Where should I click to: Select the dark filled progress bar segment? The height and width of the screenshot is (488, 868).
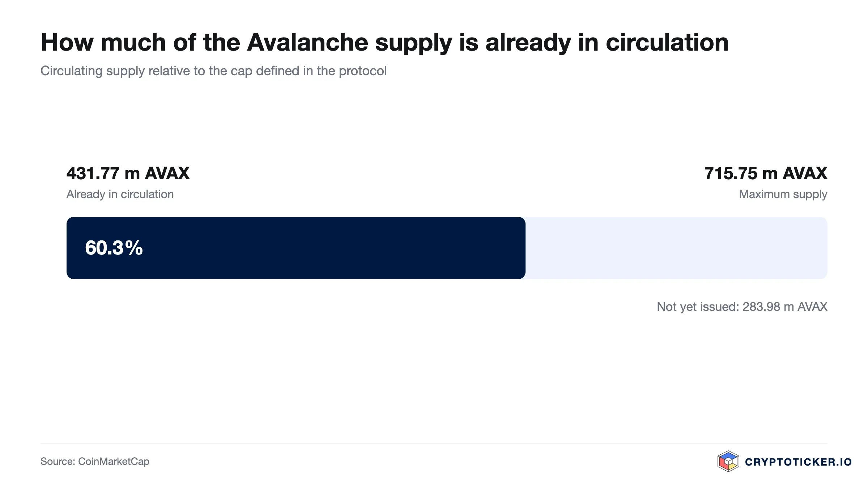coord(296,248)
